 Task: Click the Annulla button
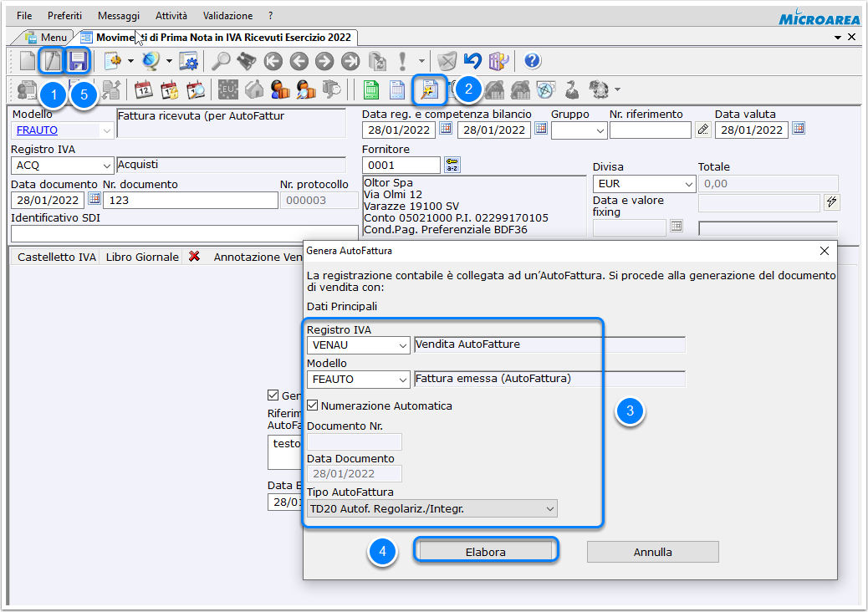[652, 552]
